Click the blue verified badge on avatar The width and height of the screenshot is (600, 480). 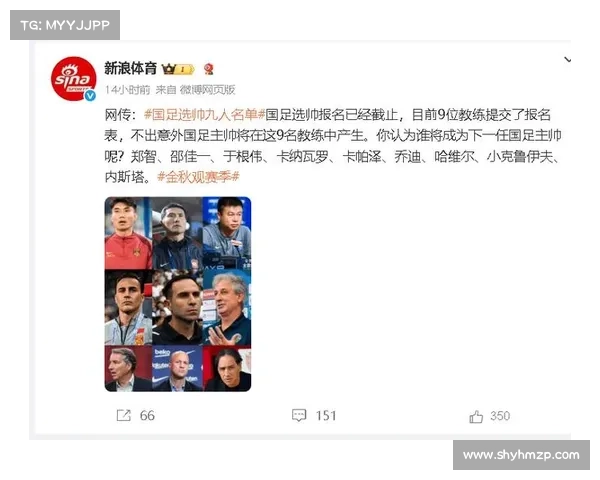(90, 95)
